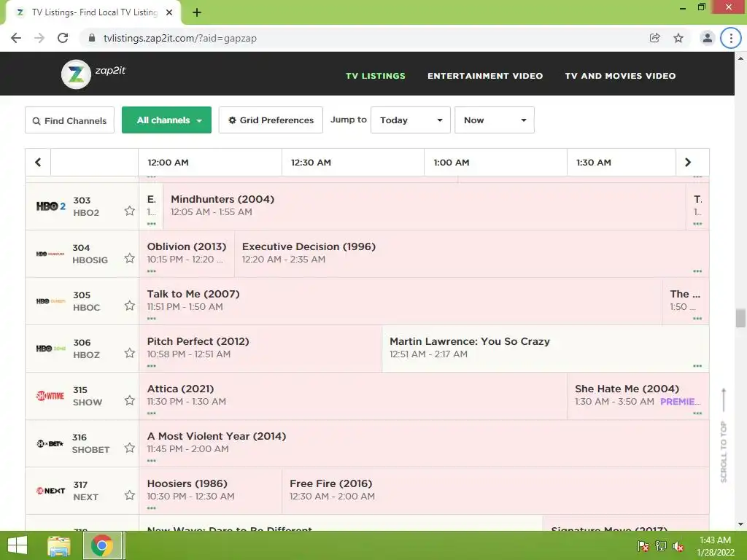
Task: Open A Most Violent Year (2014) listing
Action: tap(424, 443)
